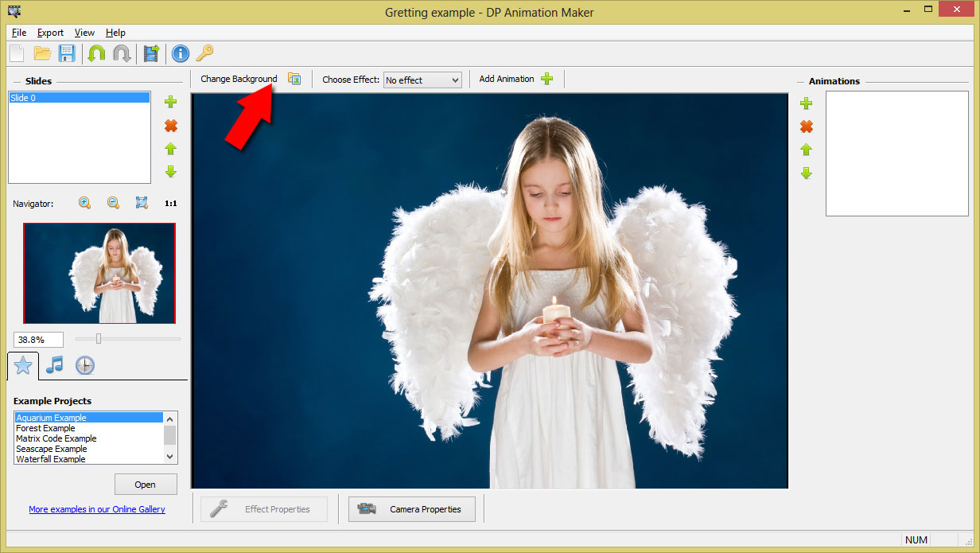Adjust the zoom slider under the preview

pyautogui.click(x=98, y=337)
